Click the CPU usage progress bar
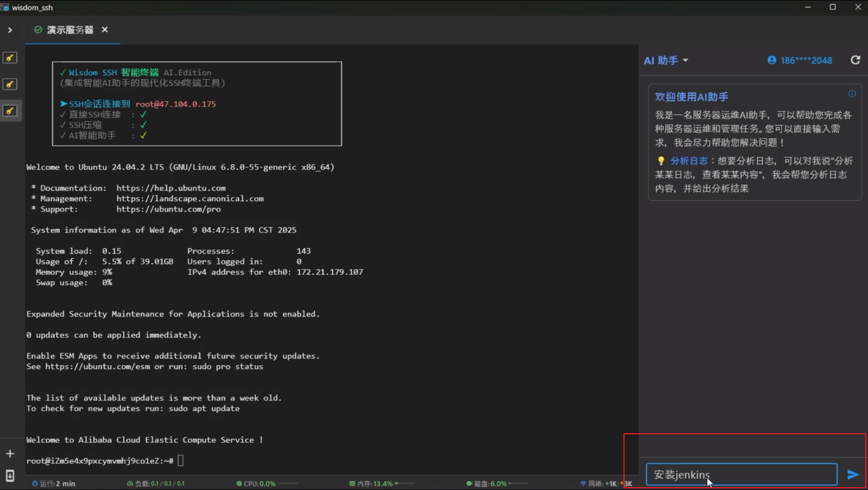The image size is (868, 490). tap(287, 483)
